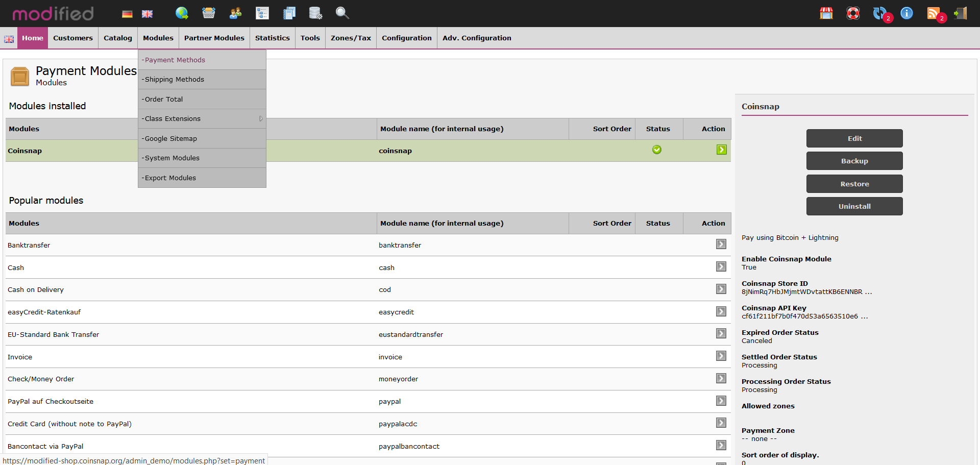Viewport: 980px width, 465px height.
Task: Click the small flag beside the Home tab
Action: click(9, 39)
